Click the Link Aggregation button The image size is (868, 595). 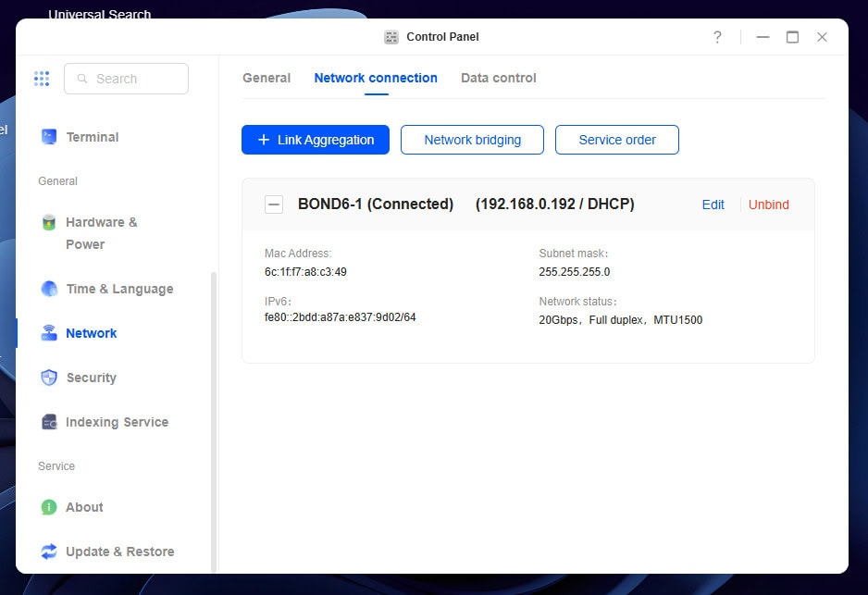point(316,140)
